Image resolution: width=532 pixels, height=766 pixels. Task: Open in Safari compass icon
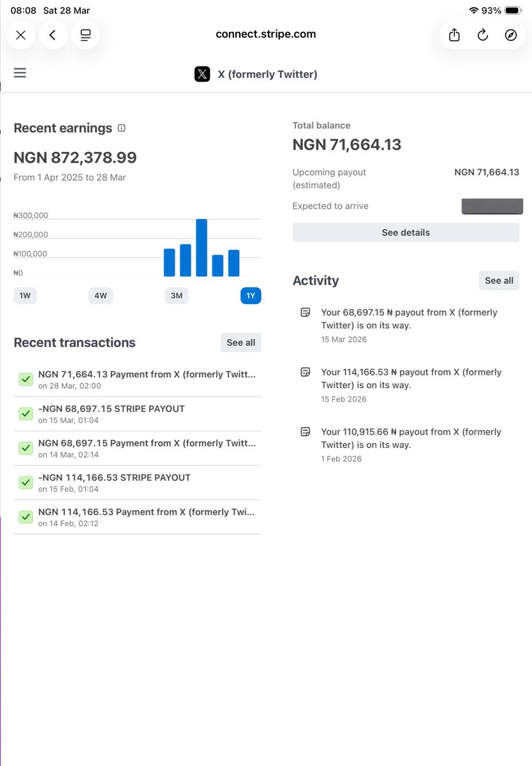pyautogui.click(x=511, y=35)
